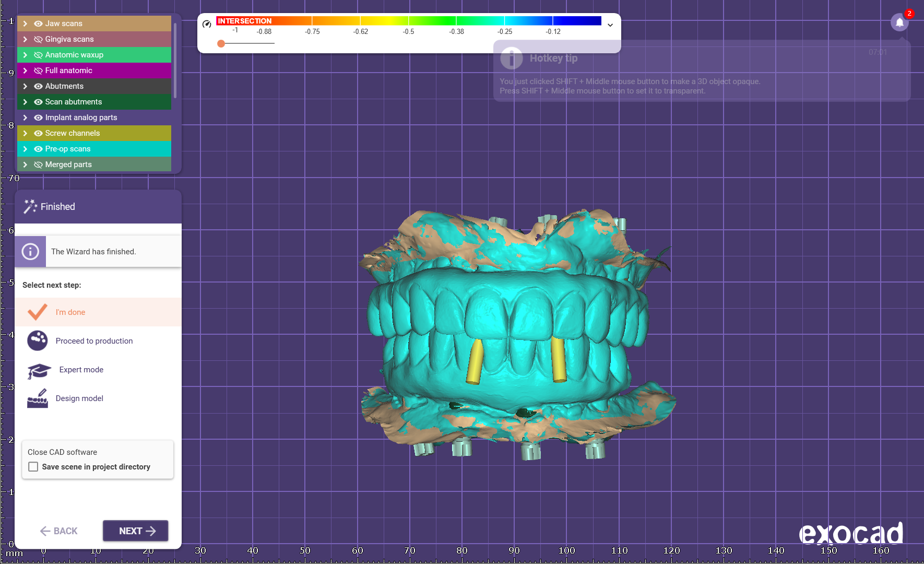Click the Expert mode graduation cap icon
924x564 pixels.
tap(39, 371)
